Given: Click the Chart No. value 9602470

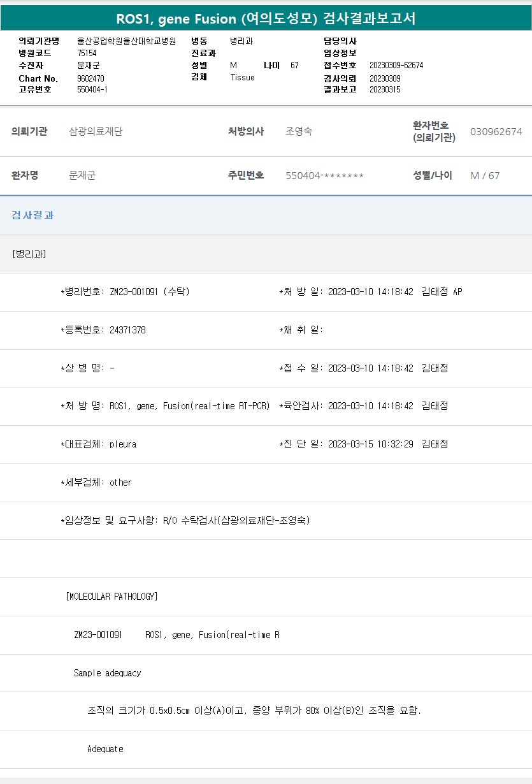Looking at the screenshot, I should coord(90,78).
